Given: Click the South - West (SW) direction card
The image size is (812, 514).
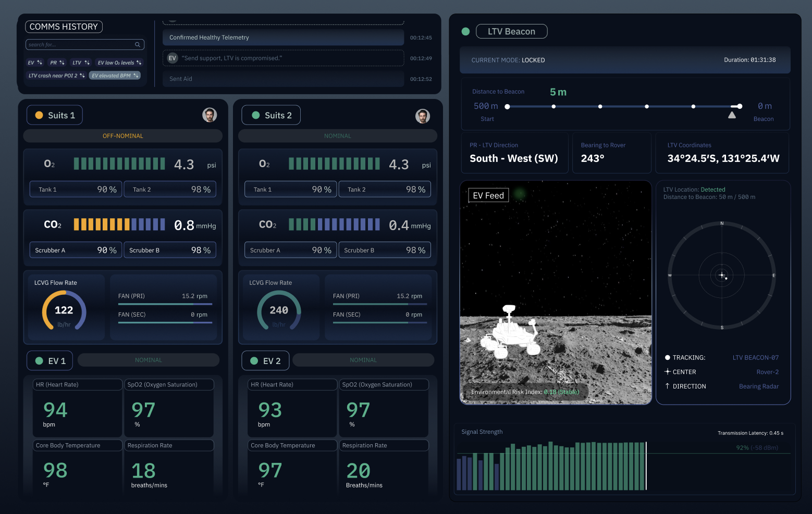Looking at the screenshot, I should [x=514, y=153].
